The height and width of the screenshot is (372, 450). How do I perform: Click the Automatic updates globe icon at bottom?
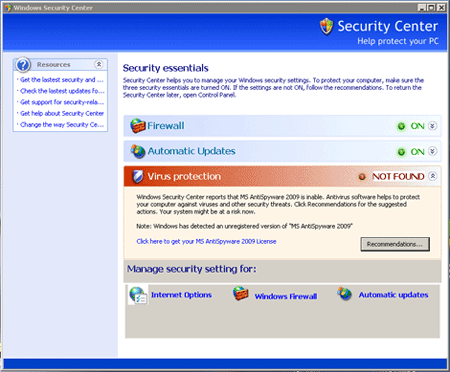[x=344, y=294]
